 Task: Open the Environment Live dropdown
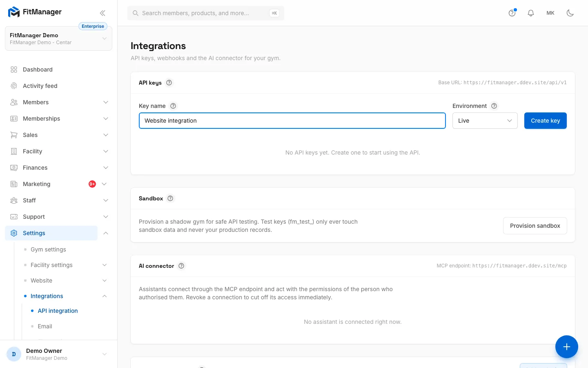(485, 121)
